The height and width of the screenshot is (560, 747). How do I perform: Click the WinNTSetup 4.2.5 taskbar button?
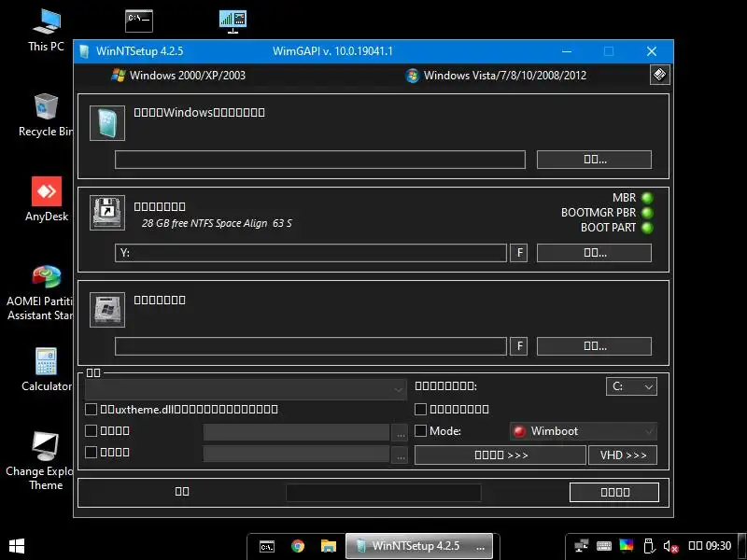coord(418,546)
